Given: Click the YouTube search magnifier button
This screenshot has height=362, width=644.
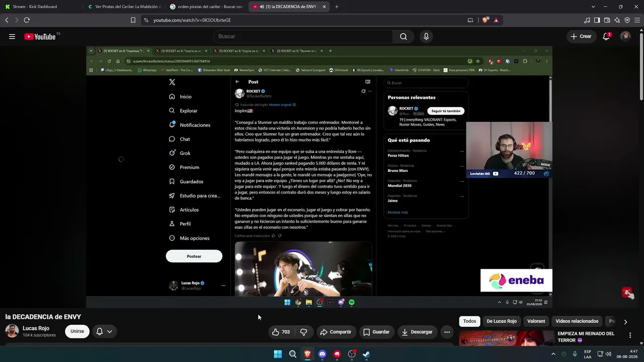Looking at the screenshot, I should 404,36.
